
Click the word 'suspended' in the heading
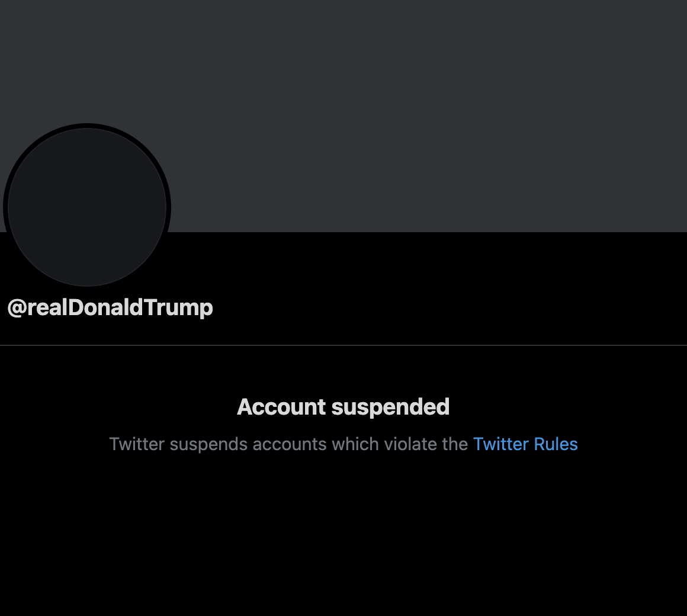coord(390,407)
